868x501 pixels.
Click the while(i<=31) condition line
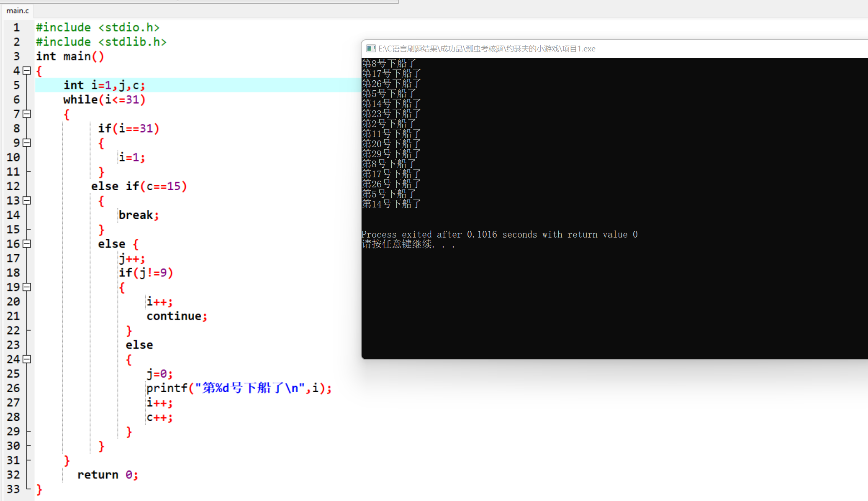104,99
